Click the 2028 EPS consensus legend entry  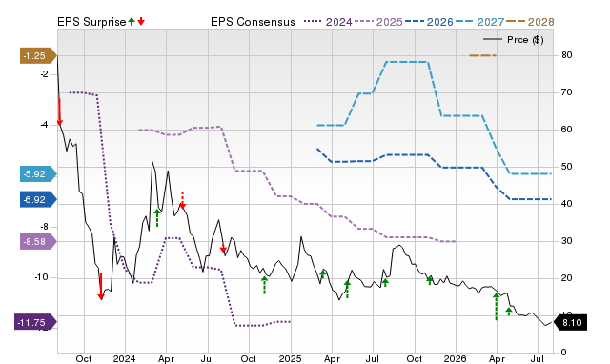pyautogui.click(x=530, y=22)
